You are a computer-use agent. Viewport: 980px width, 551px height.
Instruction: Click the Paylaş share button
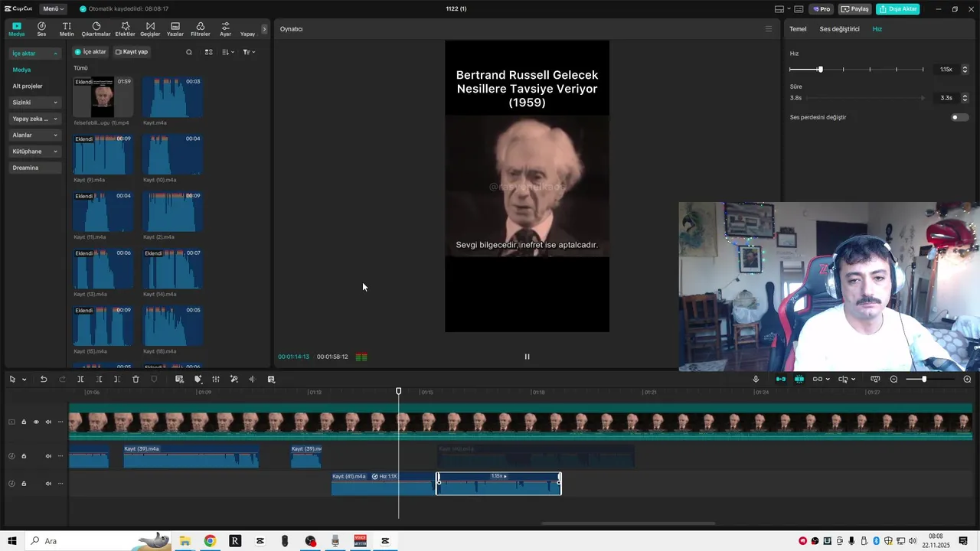click(x=854, y=9)
